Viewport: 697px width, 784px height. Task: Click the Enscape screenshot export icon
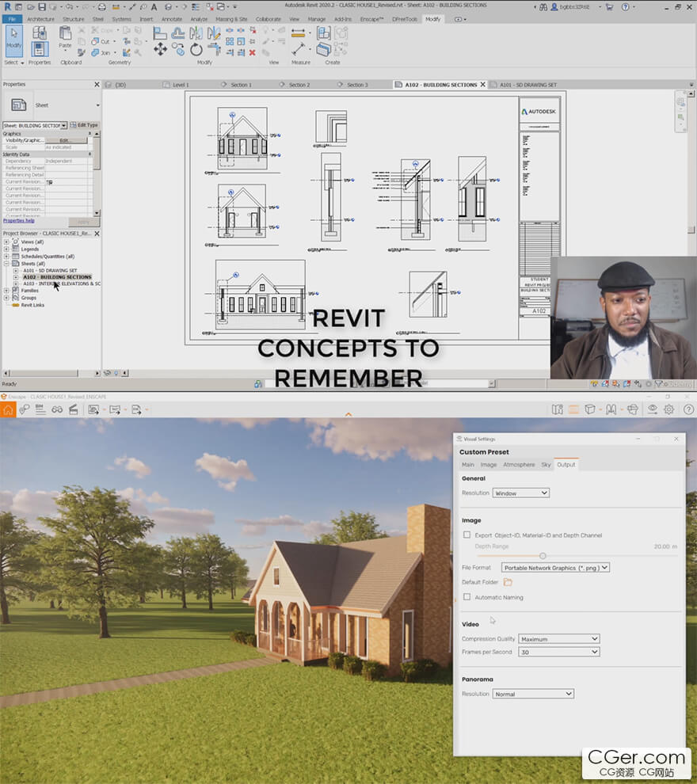point(94,410)
